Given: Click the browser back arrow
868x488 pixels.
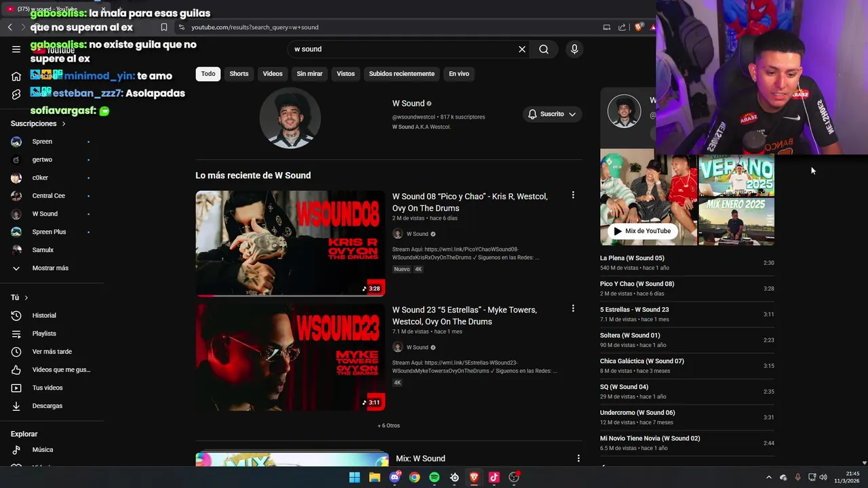Looking at the screenshot, I should pos(9,27).
